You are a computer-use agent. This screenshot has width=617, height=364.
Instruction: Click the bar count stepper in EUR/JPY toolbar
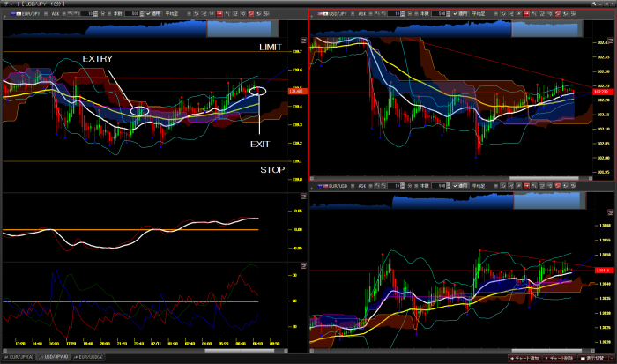pyautogui.click(x=142, y=13)
